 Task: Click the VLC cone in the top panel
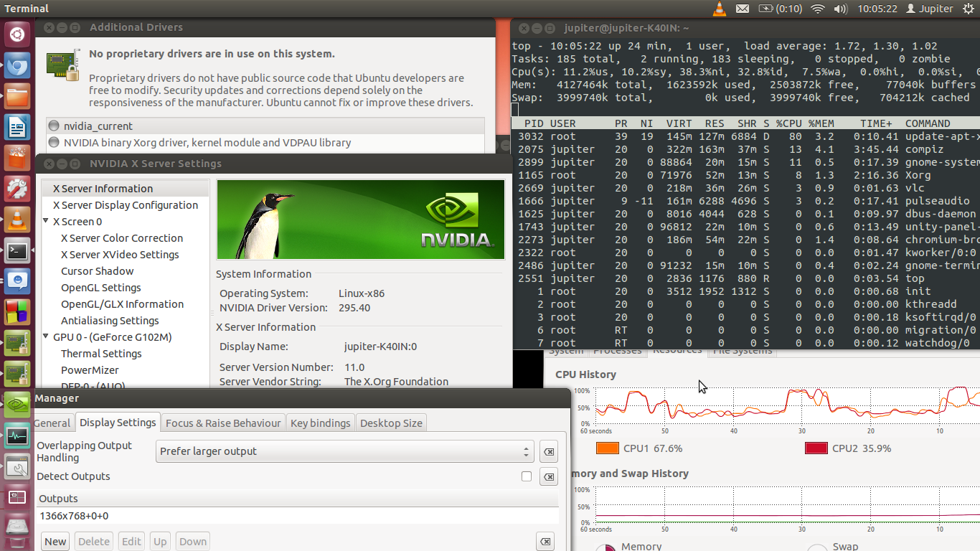coord(720,9)
